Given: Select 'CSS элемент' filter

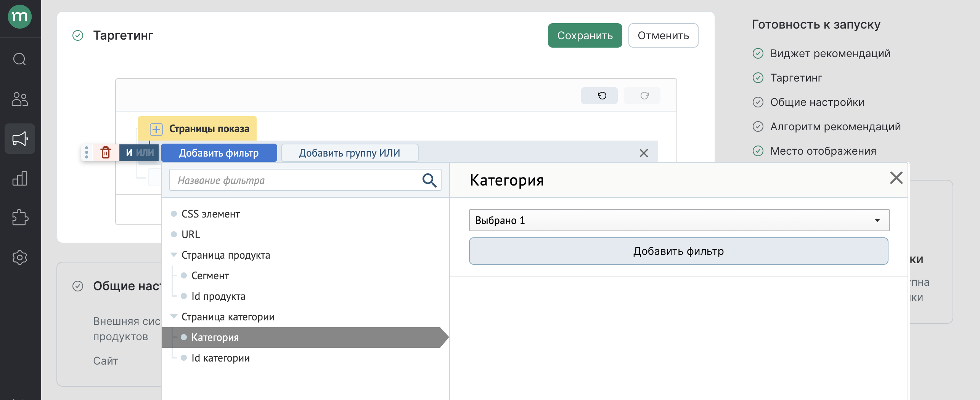Looking at the screenshot, I should (210, 214).
